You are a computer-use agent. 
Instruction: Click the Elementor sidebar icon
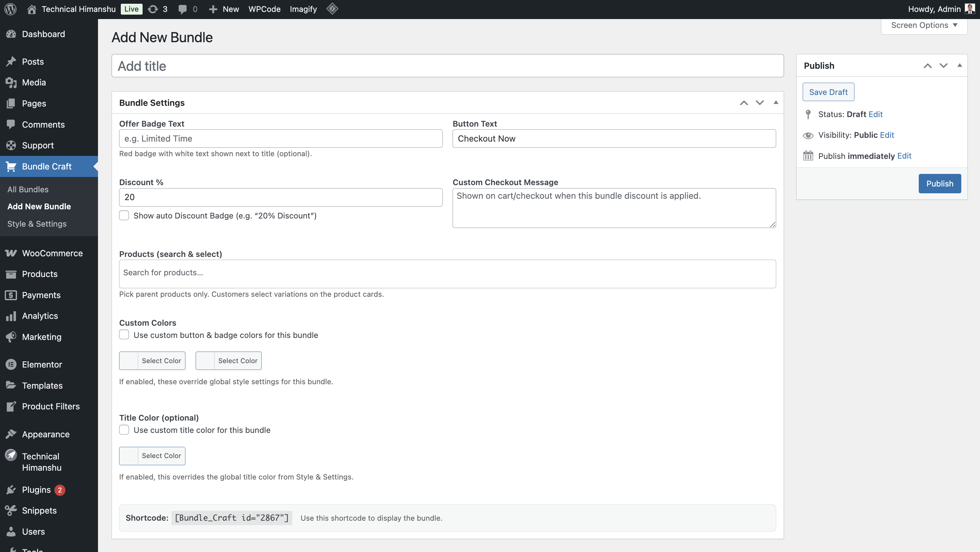click(x=11, y=364)
